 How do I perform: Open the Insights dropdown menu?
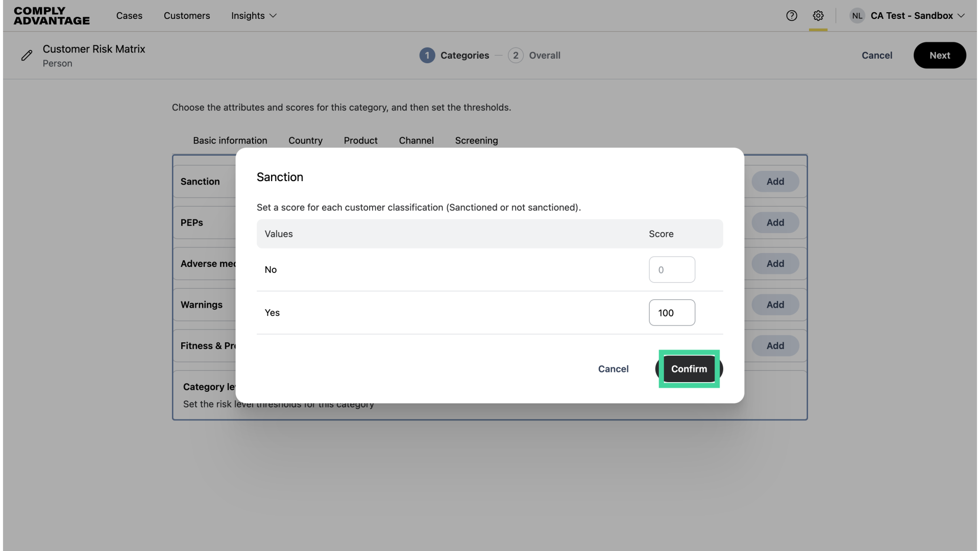point(254,16)
